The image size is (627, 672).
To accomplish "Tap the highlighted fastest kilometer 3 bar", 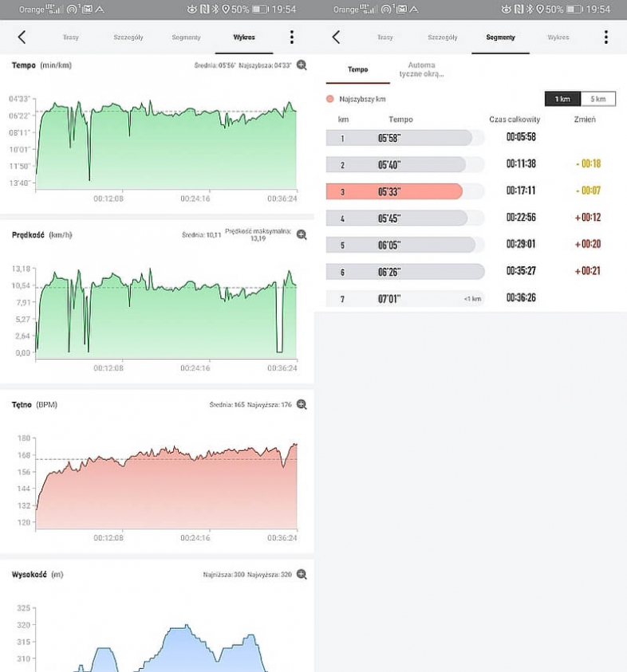I will pos(394,191).
